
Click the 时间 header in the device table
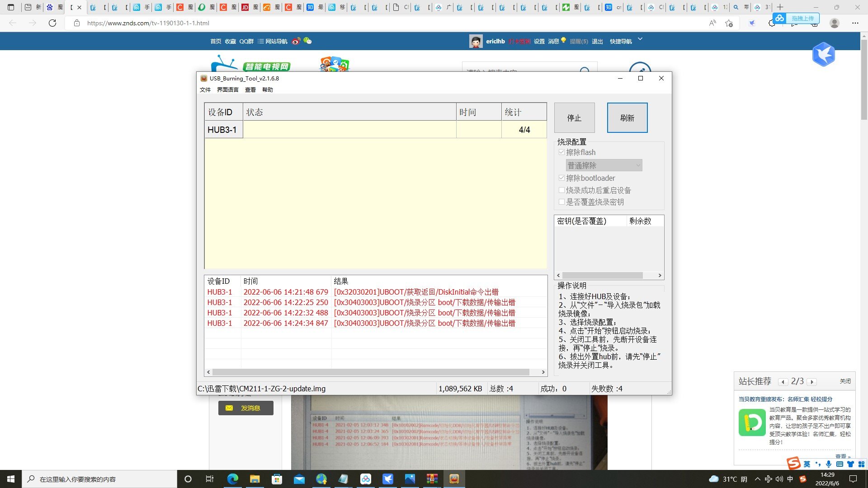coord(479,112)
